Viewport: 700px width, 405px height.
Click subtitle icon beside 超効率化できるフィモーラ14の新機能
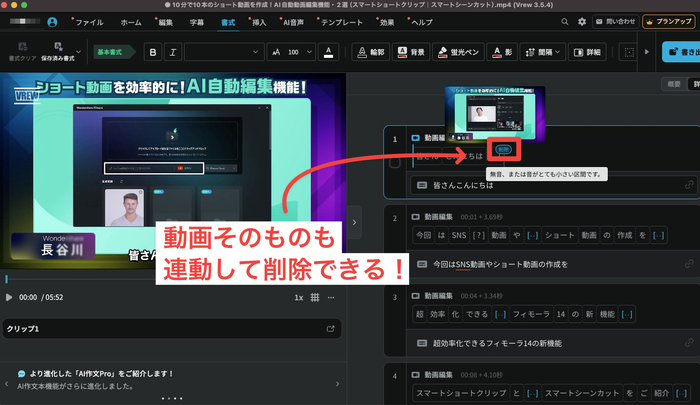[x=422, y=343]
